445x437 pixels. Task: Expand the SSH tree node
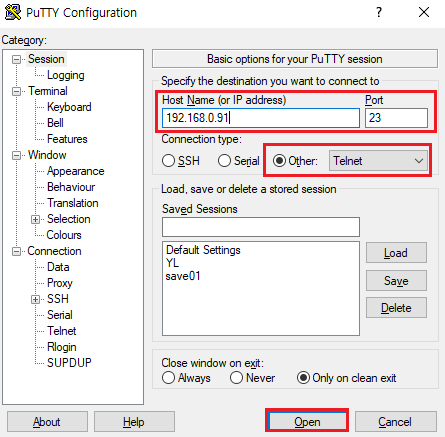click(35, 299)
